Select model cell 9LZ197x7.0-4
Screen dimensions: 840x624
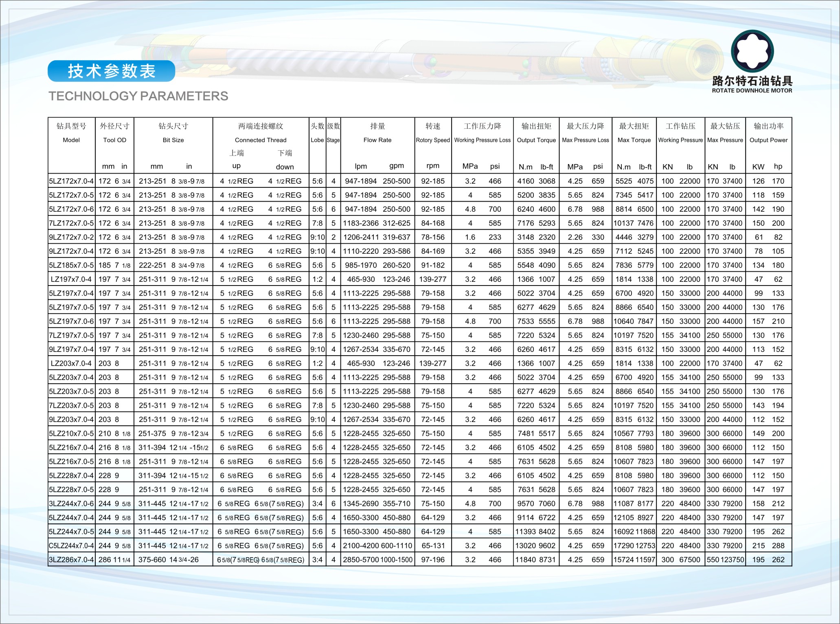71,349
